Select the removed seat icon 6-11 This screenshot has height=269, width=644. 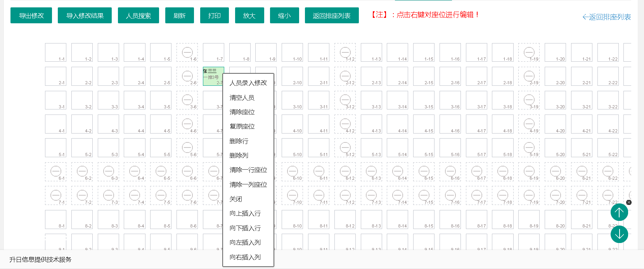[319, 171]
